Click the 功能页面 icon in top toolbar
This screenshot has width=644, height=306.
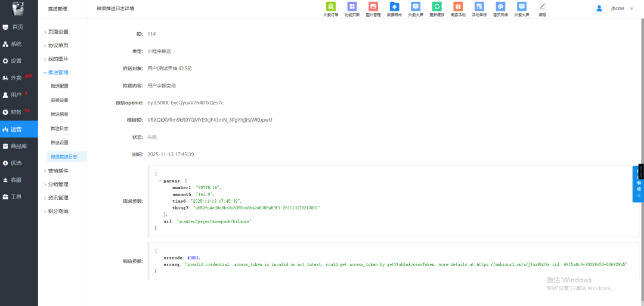(352, 8)
